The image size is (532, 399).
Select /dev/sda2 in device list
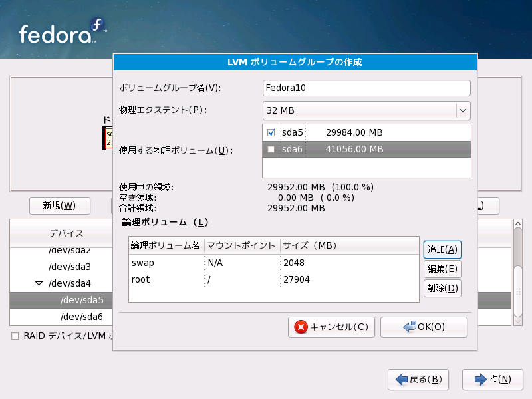pyautogui.click(x=70, y=251)
